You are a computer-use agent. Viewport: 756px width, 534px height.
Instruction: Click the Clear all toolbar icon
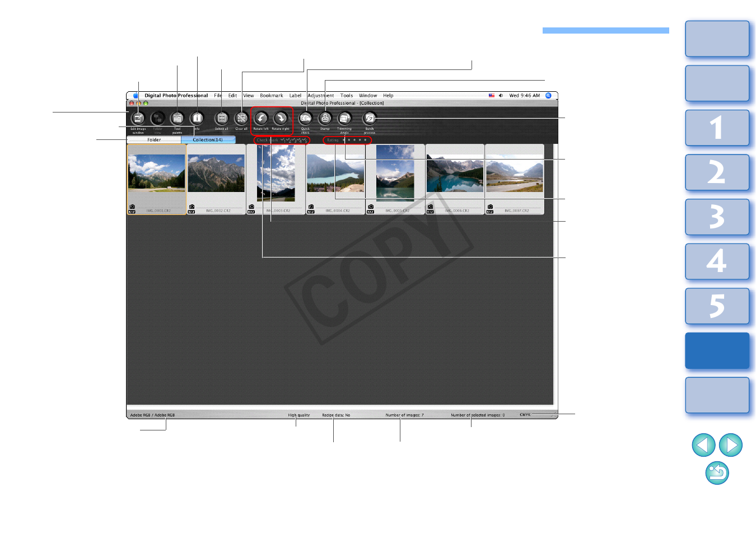coord(241,119)
